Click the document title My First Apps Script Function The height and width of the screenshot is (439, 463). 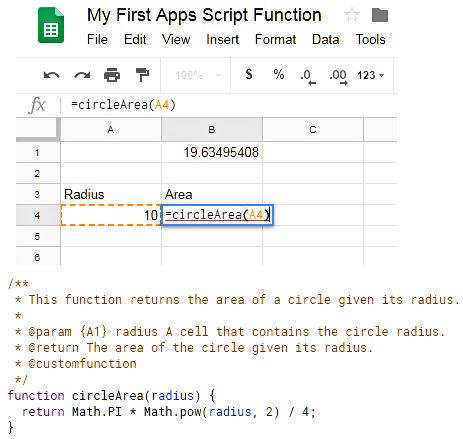[204, 15]
